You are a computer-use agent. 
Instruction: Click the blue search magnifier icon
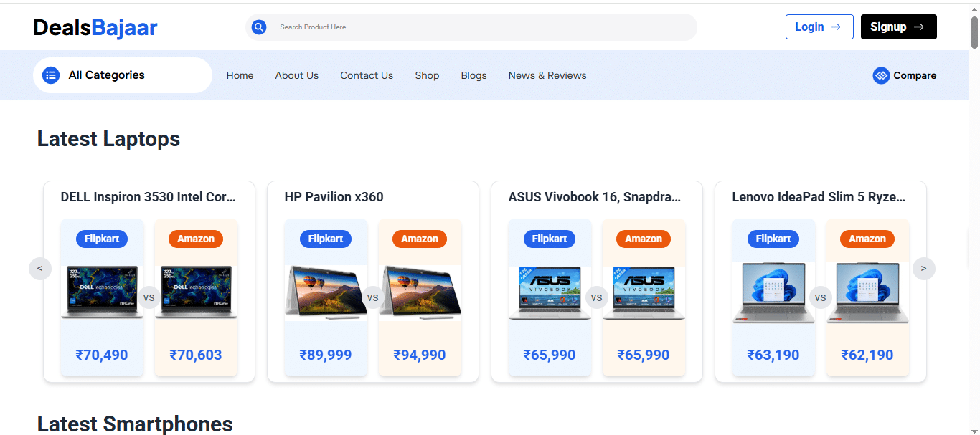pyautogui.click(x=259, y=27)
